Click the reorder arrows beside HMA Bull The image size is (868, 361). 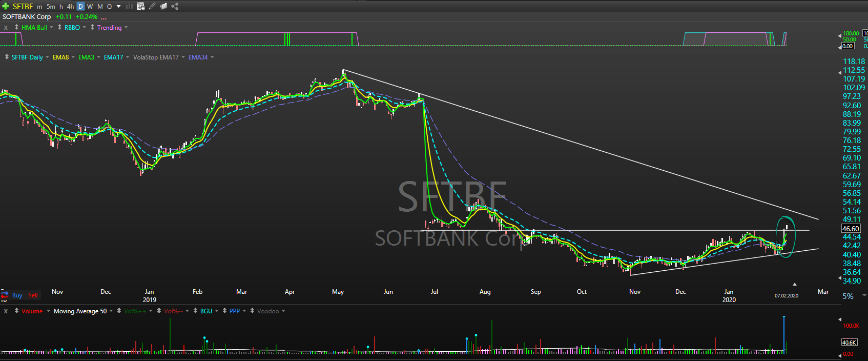[x=17, y=27]
